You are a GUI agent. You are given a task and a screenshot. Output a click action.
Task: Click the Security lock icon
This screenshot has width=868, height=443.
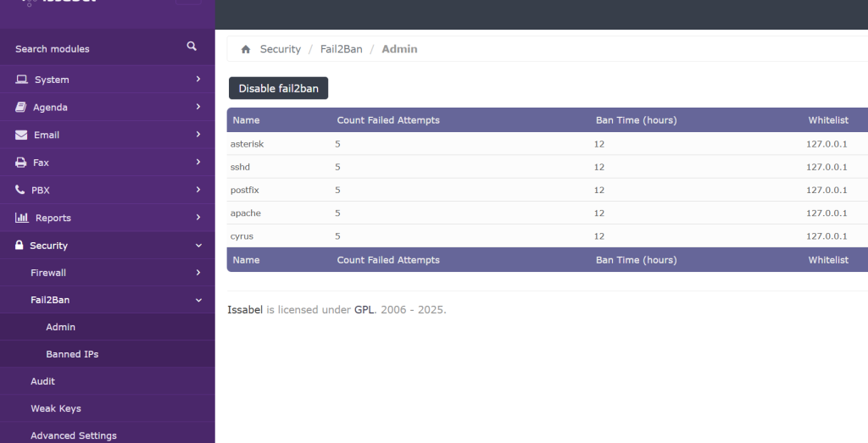coord(19,245)
